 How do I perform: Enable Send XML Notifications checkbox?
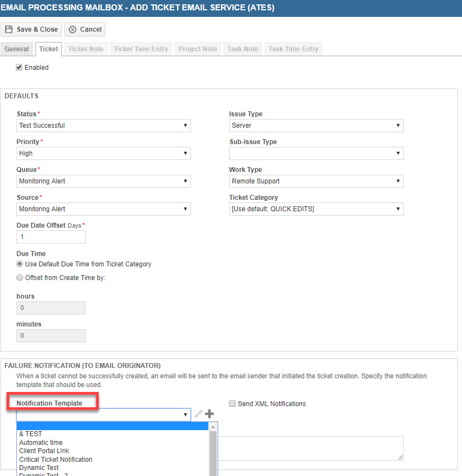tap(232, 404)
